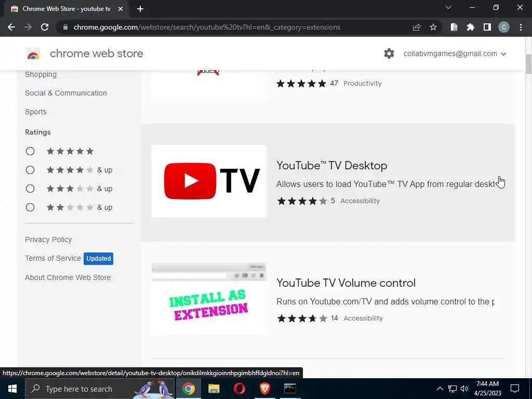
Task: Click the Updated badge
Action: [98, 259]
